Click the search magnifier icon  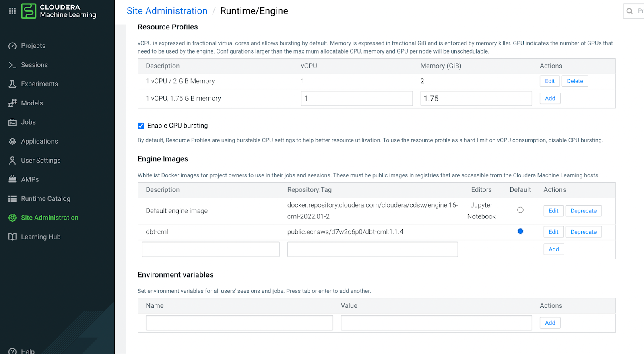630,11
